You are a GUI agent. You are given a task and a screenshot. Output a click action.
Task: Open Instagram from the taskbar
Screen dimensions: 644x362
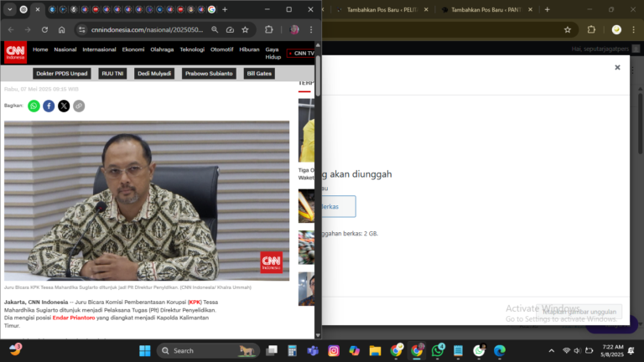[x=334, y=350]
